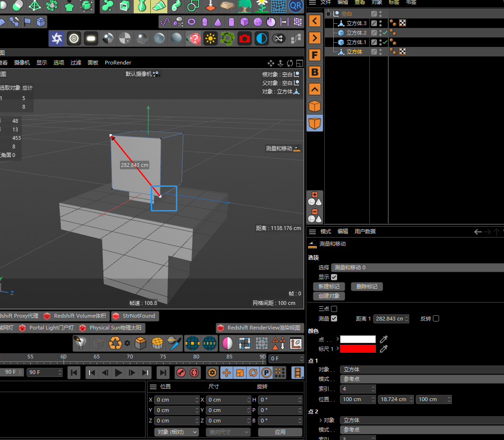The image size is (504, 440).
Task: Click the record keyframe red key icon
Action: [x=181, y=373]
